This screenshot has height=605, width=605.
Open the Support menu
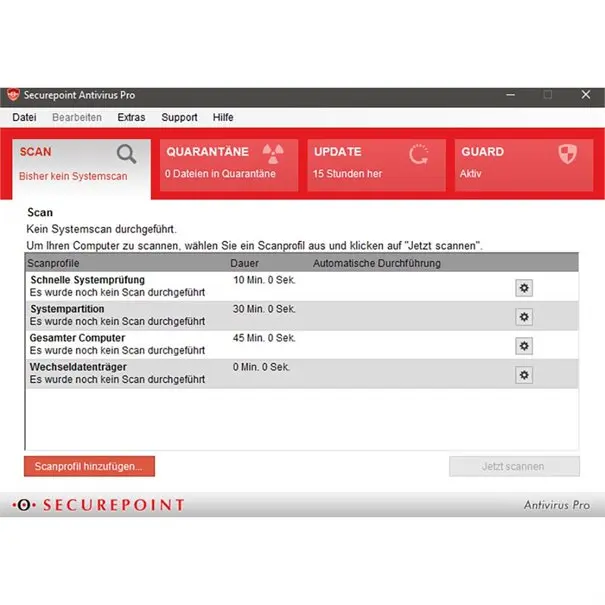(179, 117)
